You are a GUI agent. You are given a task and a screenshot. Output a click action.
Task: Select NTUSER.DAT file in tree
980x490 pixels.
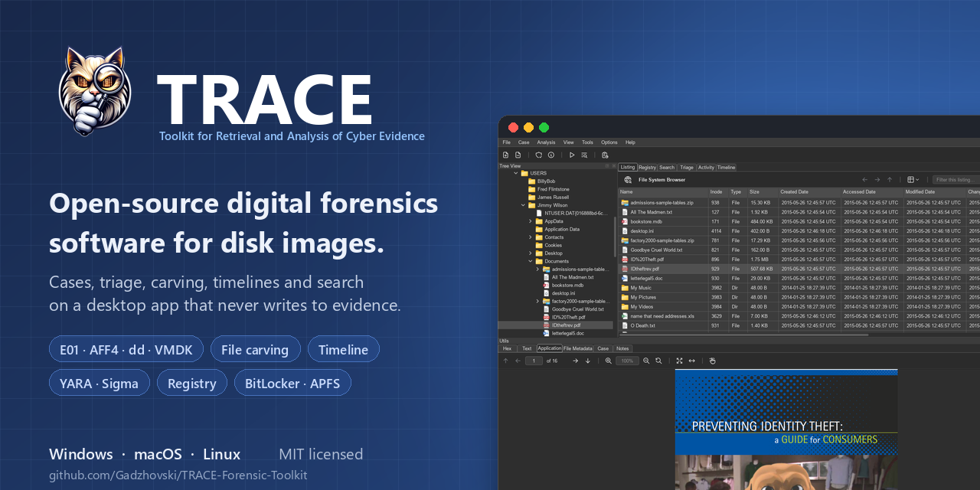570,213
